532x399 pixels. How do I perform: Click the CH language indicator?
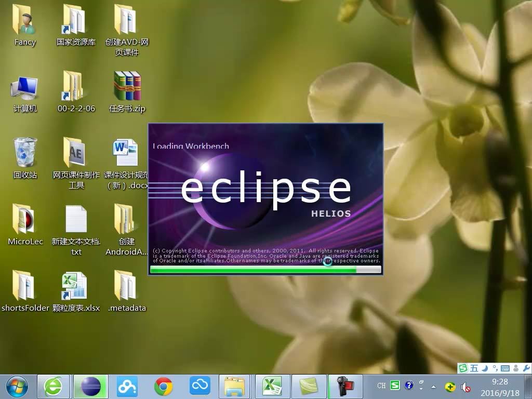coord(381,385)
